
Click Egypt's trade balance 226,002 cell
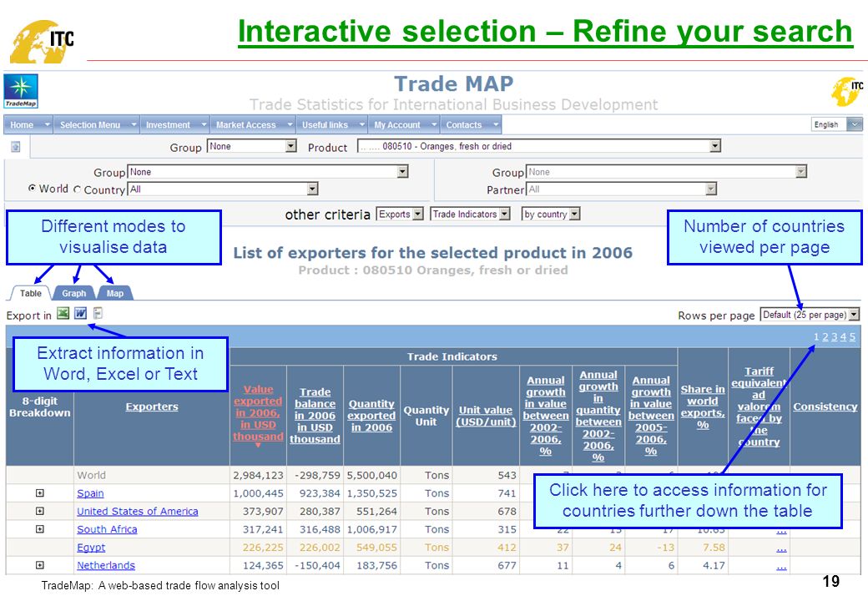coord(315,548)
